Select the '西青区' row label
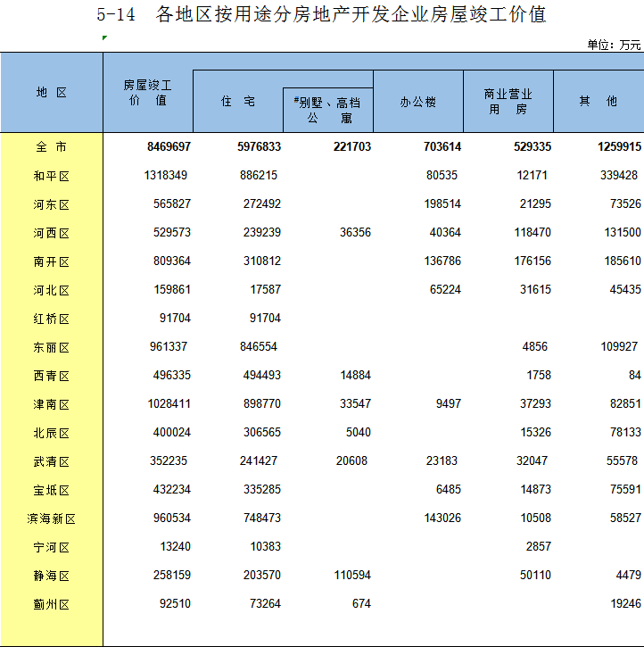The image size is (644, 647). 52,376
